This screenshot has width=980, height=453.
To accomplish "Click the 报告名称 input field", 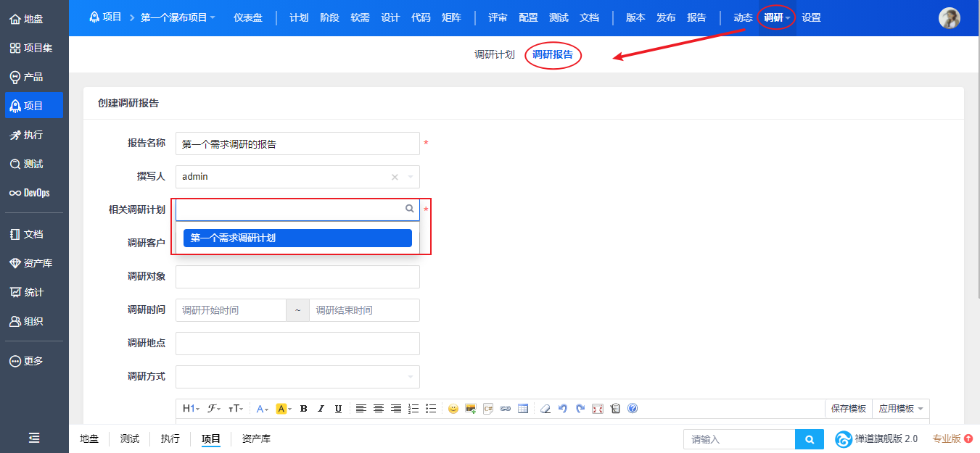I will coord(297,144).
